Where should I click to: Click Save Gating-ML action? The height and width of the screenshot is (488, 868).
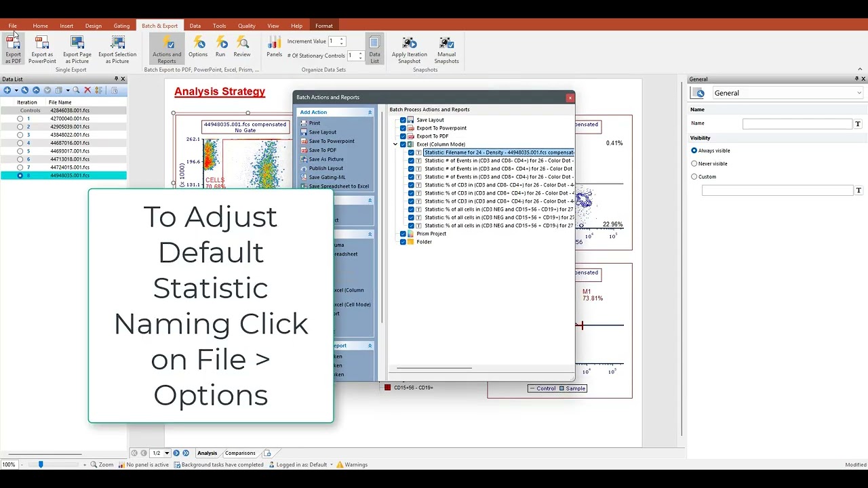(x=327, y=177)
